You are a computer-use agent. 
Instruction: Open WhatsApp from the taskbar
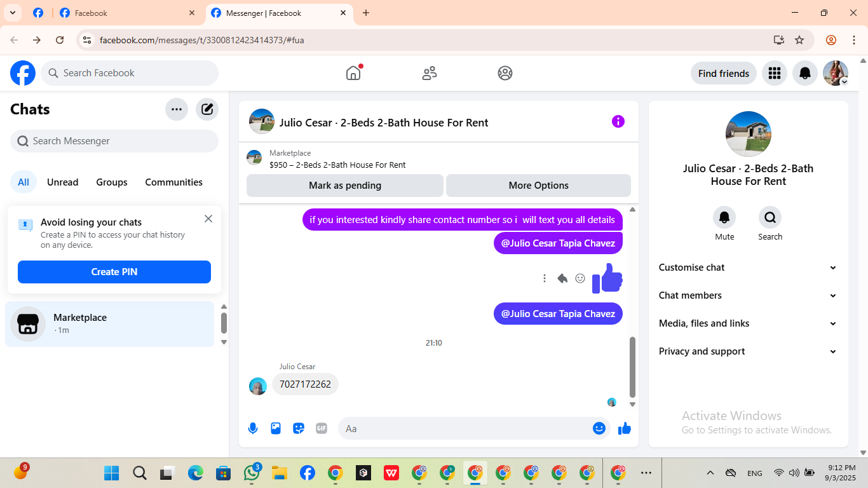click(252, 473)
